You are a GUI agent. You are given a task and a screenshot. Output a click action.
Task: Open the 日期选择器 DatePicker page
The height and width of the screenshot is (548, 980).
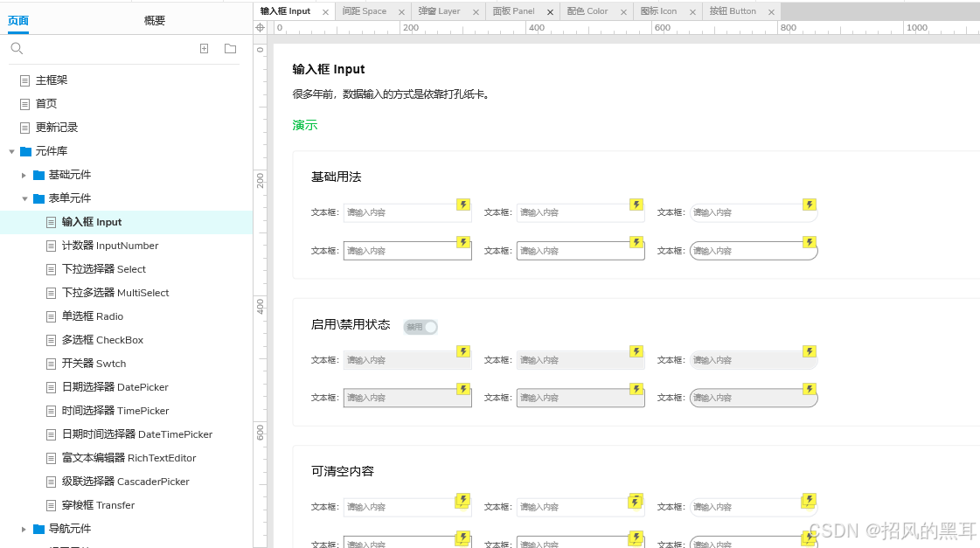coord(115,387)
